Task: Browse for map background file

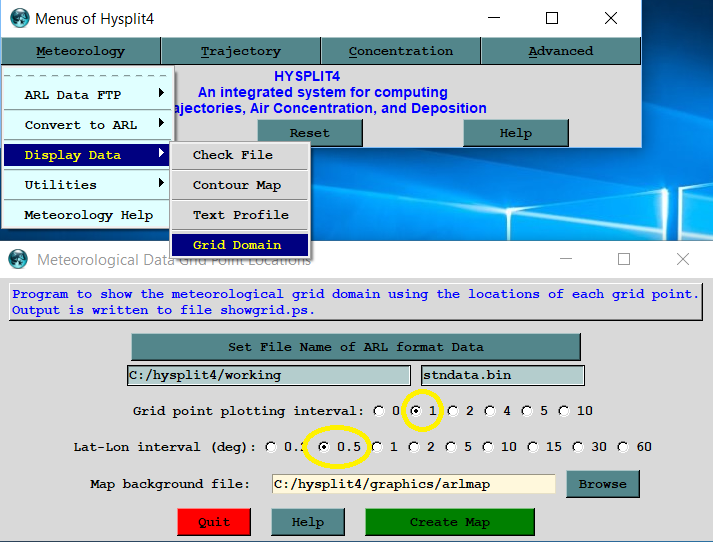Action: 602,484
